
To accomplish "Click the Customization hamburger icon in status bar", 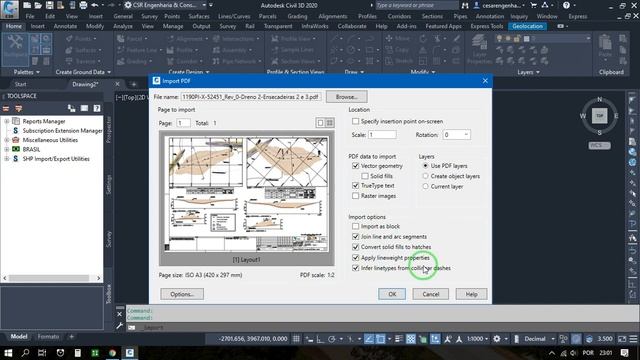I will pyautogui.click(x=633, y=339).
